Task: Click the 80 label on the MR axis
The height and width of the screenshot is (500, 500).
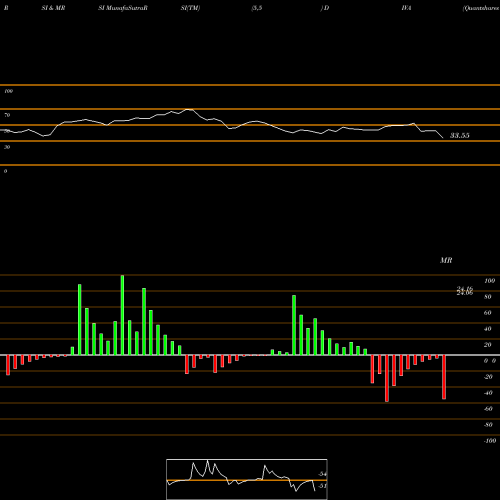Action: click(488, 297)
